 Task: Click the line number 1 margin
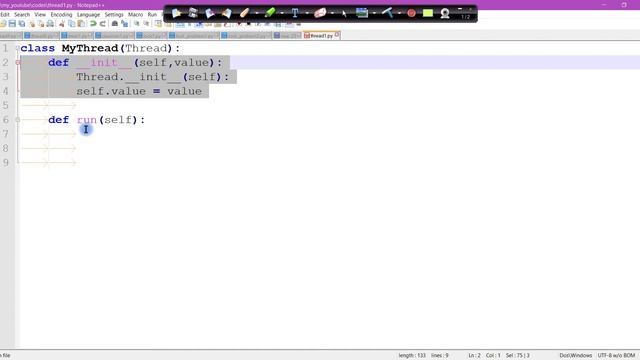5,48
